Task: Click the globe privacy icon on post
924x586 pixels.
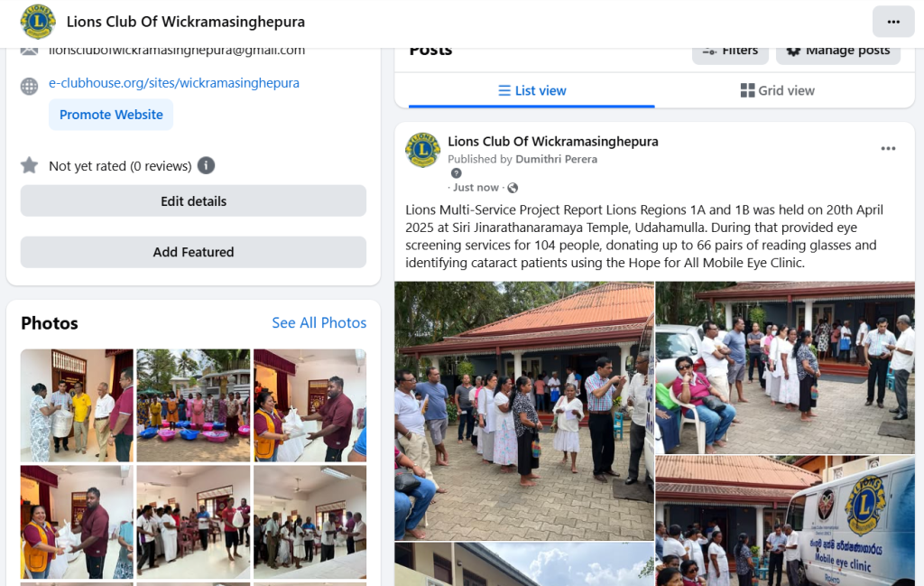Action: point(513,188)
